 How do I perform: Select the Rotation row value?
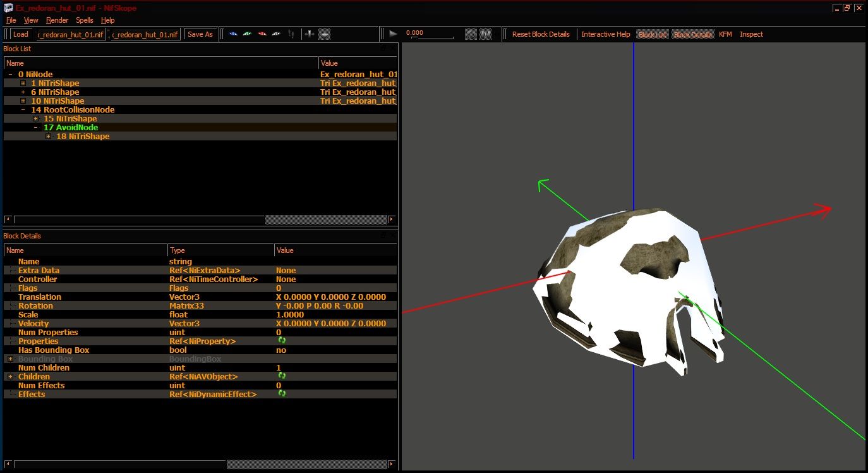(320, 306)
